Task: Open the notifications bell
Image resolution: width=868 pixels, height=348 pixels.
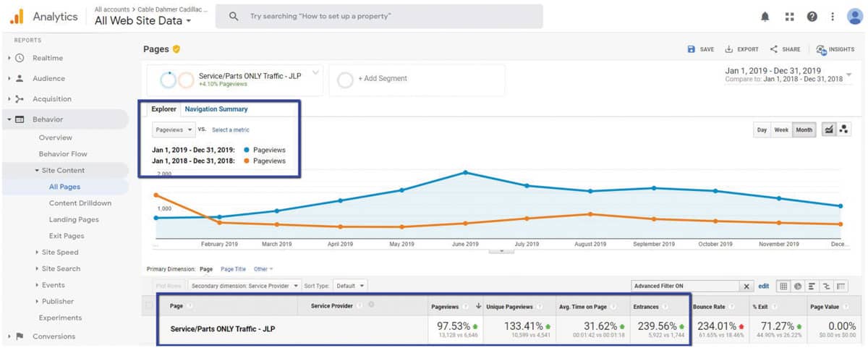Action: click(765, 16)
